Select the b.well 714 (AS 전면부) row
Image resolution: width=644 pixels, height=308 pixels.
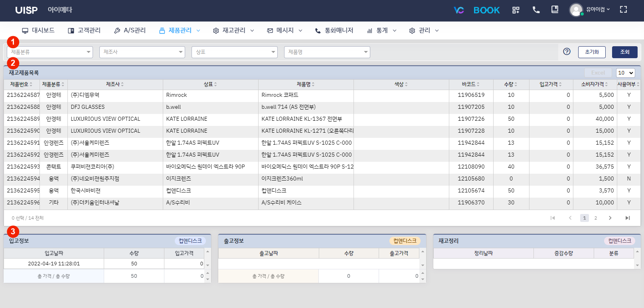tap(322, 107)
